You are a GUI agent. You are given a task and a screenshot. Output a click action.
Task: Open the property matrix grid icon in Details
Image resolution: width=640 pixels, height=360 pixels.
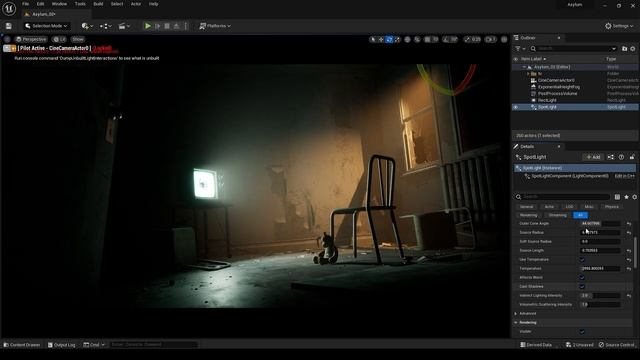point(617,197)
